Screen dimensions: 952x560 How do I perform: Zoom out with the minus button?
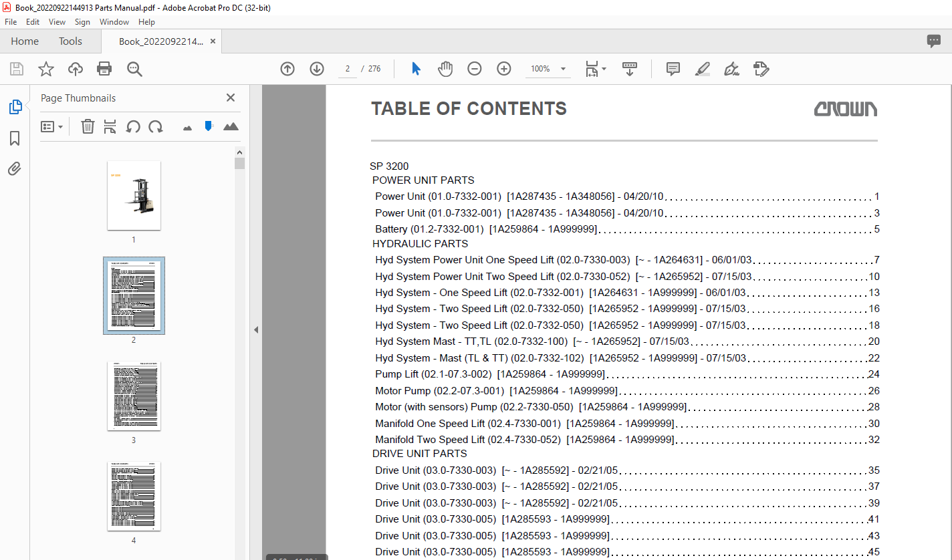(x=475, y=69)
